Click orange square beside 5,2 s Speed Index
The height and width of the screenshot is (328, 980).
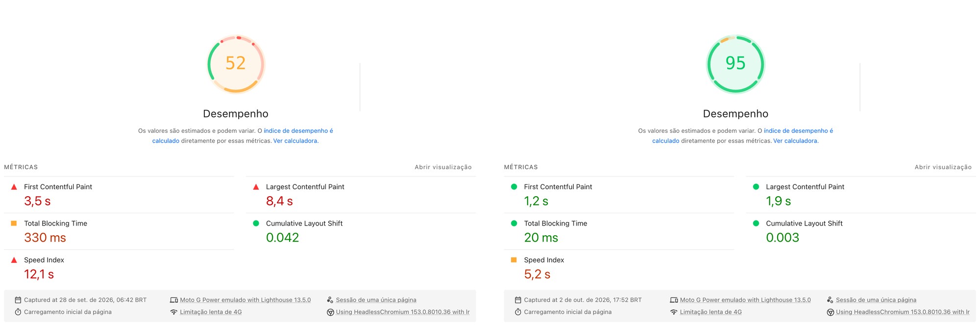coord(514,260)
